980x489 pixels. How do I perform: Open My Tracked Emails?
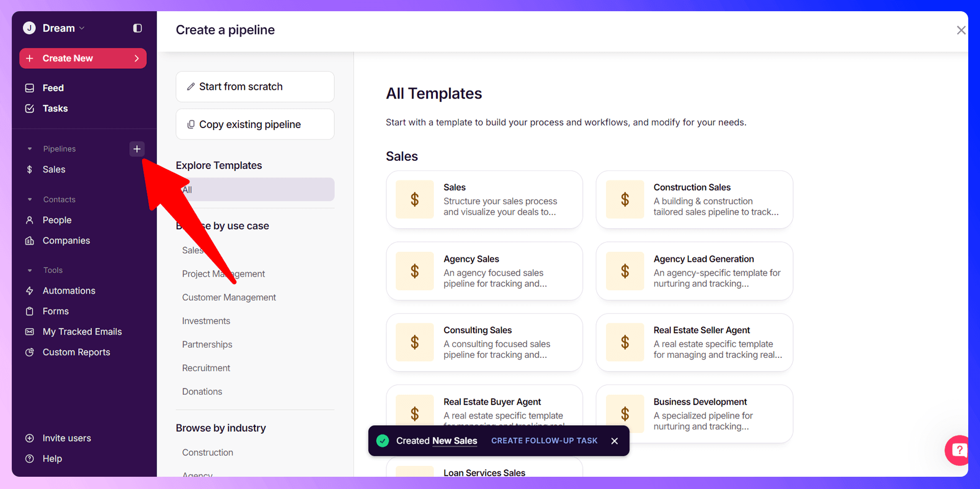click(82, 331)
